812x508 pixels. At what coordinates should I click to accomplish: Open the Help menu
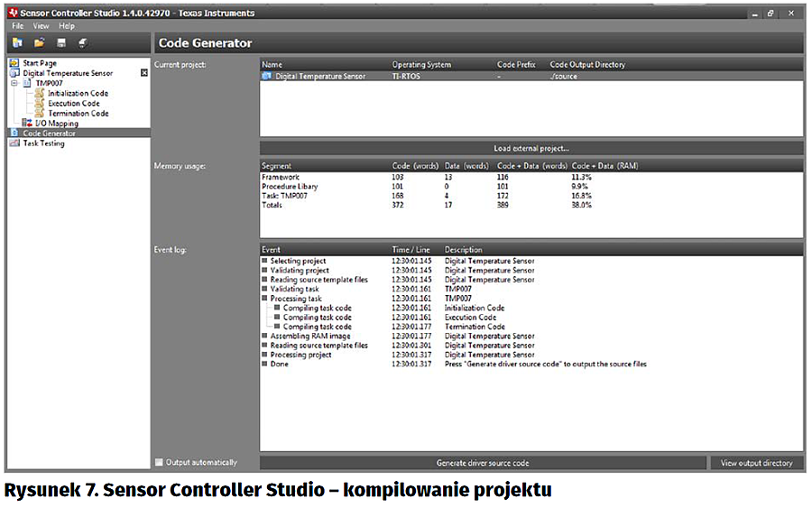click(x=67, y=26)
